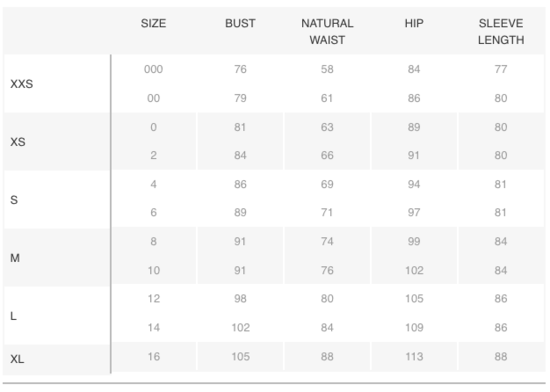Screen dimensions: 550x392
Task: Click size 16 cell
Action: click(x=154, y=357)
